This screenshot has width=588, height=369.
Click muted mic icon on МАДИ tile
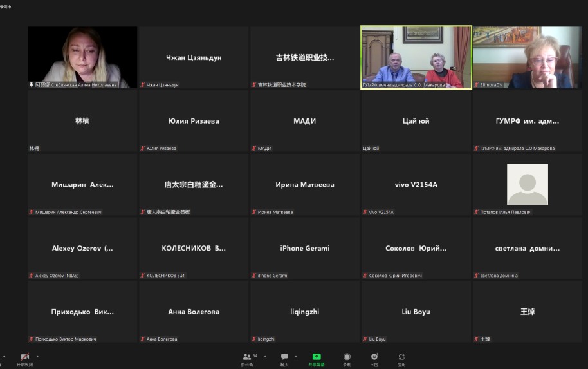point(254,149)
